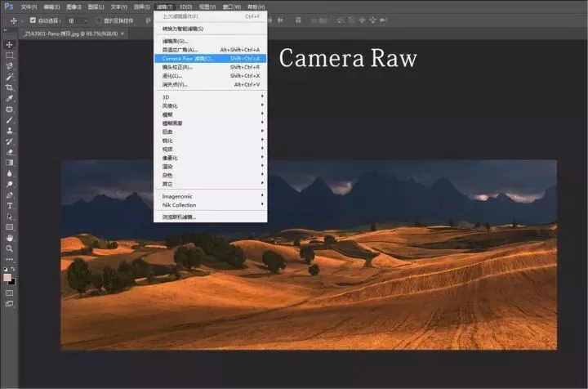Uncheck the Auto-Select (自动选择) checkbox
Viewport: 588px width, 389px height.
(33, 20)
